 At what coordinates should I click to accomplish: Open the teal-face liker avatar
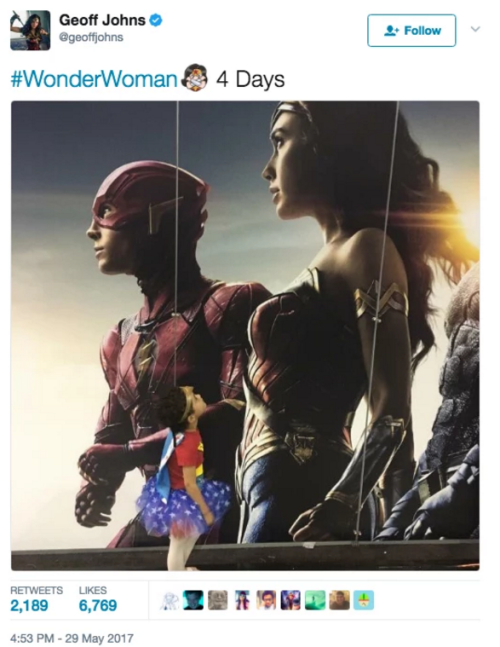(193, 600)
